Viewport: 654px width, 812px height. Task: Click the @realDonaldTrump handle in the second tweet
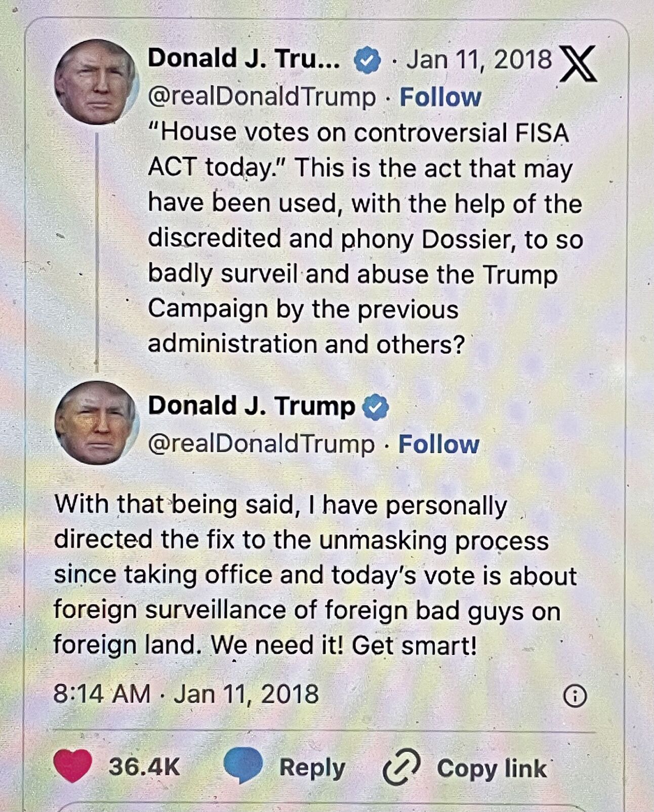tap(261, 444)
